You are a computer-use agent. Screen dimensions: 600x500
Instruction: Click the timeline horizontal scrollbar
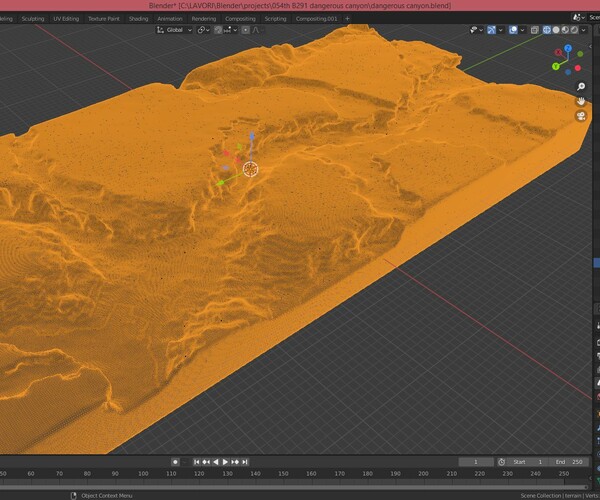coord(293,487)
